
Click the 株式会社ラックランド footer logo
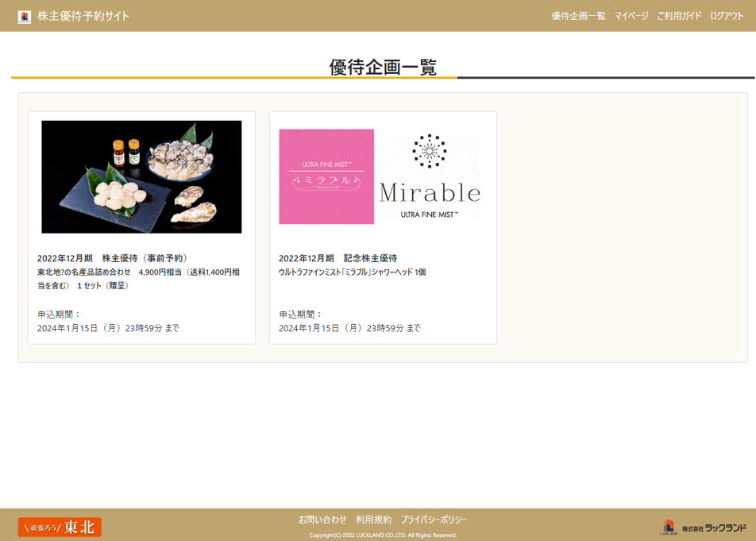click(x=703, y=527)
